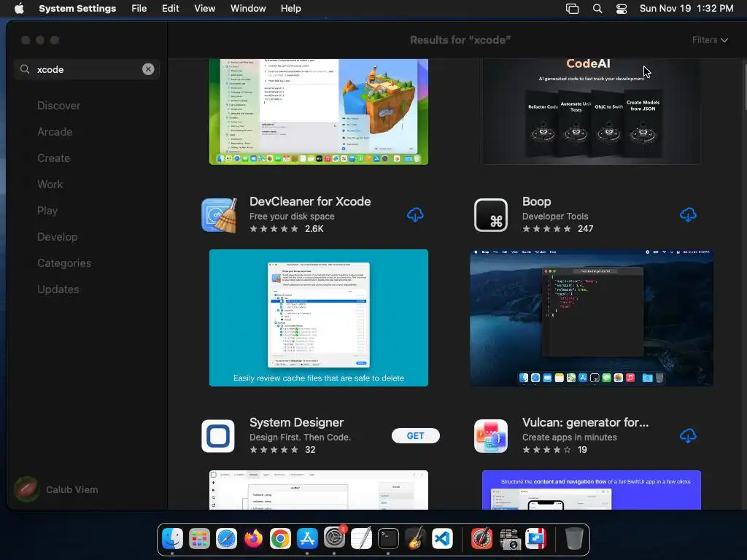Redownload Boop with the cloud icon
This screenshot has height=560, width=747.
point(687,215)
